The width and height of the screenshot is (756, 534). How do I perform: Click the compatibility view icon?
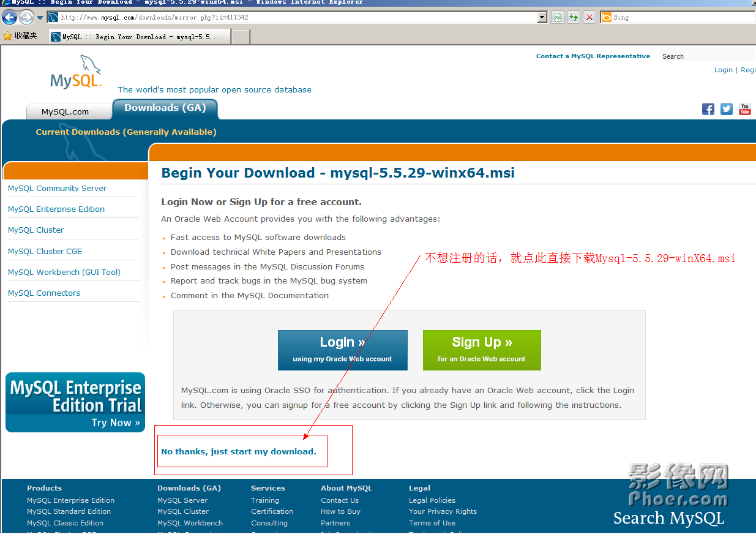pos(558,17)
